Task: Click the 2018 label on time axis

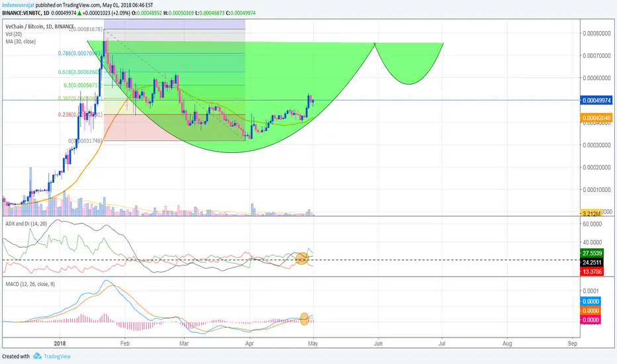Action: [60, 343]
